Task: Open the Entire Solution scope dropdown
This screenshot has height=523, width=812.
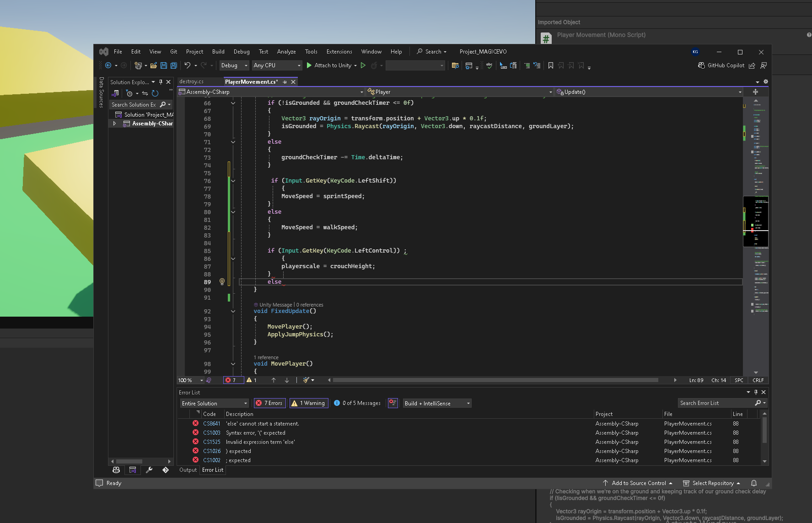Action: coord(214,403)
